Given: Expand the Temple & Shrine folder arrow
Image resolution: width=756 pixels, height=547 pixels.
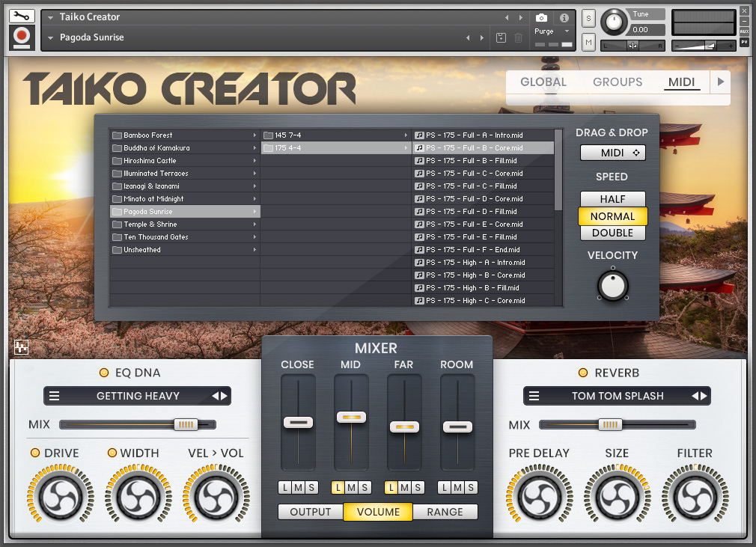Looking at the screenshot, I should point(254,224).
